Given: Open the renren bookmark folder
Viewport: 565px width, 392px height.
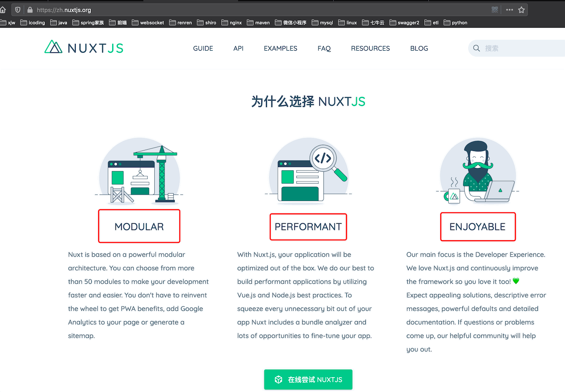Looking at the screenshot, I should tap(181, 23).
